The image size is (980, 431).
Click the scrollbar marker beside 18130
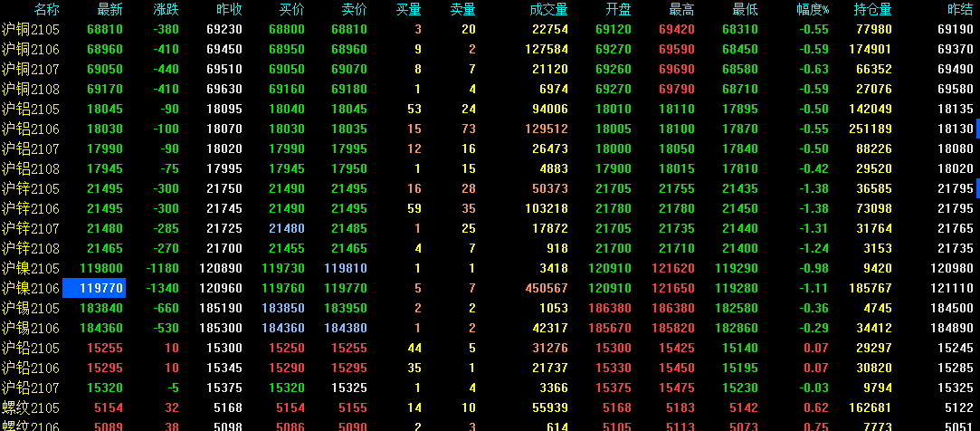tap(977, 129)
